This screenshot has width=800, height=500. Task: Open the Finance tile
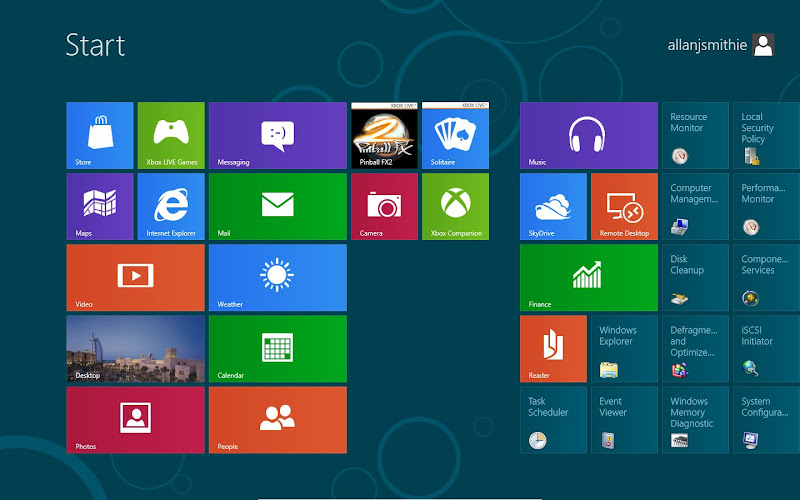point(589,278)
